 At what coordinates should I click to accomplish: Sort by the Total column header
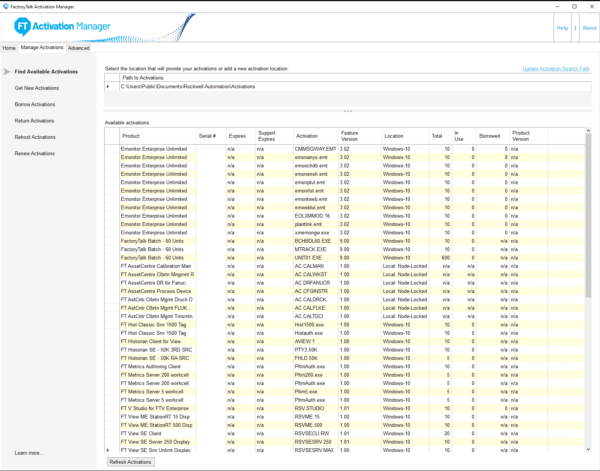pyautogui.click(x=440, y=136)
